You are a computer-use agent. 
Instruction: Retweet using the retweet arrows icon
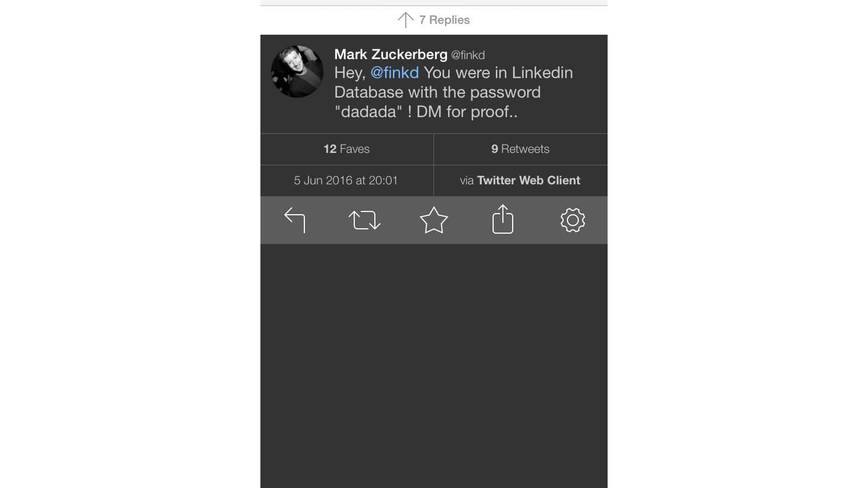[x=365, y=220]
